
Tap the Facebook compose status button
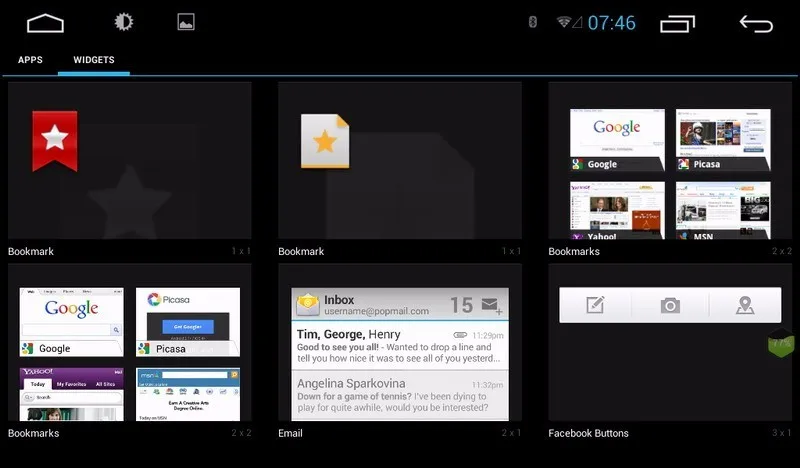point(595,305)
